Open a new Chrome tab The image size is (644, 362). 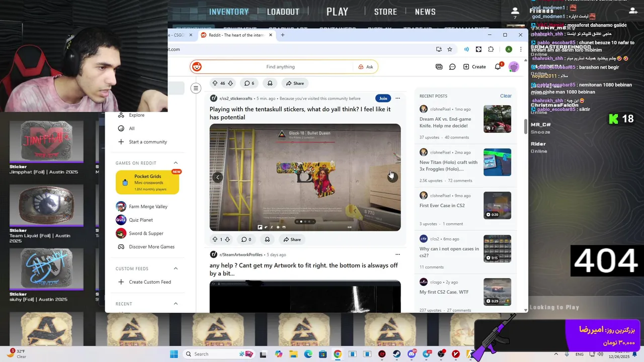[x=283, y=35]
